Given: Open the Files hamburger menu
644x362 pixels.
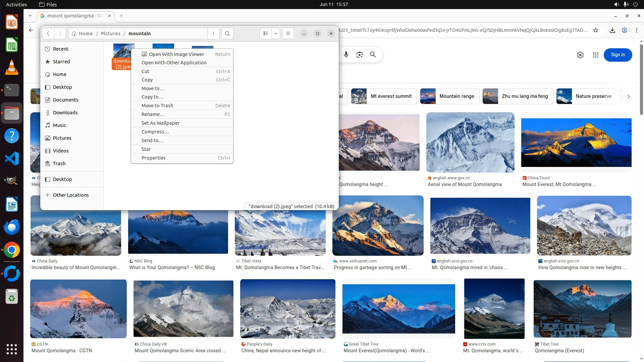Looking at the screenshot, I should click(x=288, y=34).
